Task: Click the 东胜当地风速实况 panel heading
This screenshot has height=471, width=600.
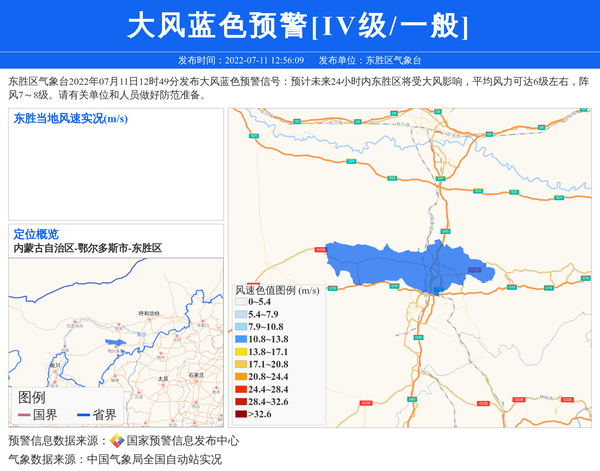Action: [x=70, y=119]
